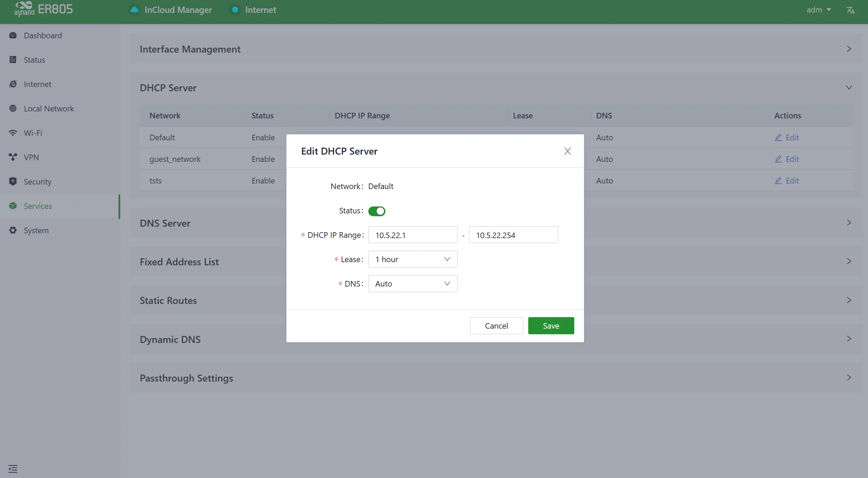Click InCloud Manager text in header
Screen dimensions: 868x478
178,10
